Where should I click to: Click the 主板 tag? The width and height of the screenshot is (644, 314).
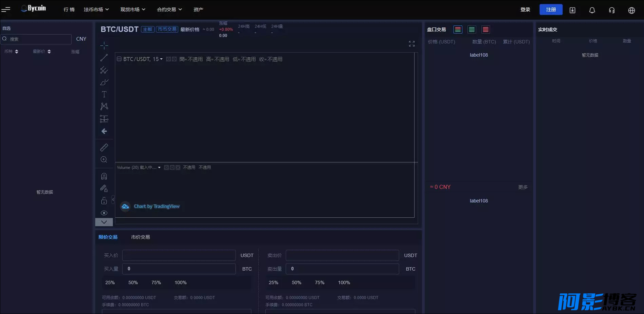coord(148,30)
